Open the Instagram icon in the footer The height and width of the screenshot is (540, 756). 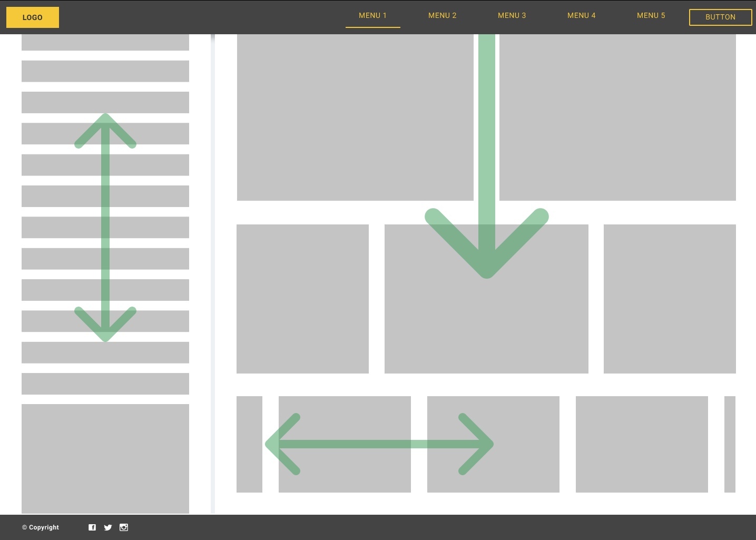pos(124,527)
